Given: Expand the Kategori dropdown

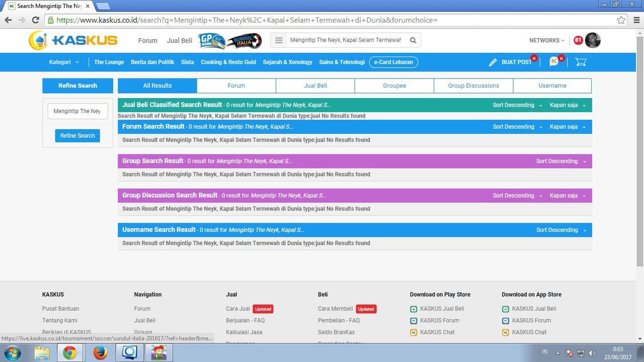Looking at the screenshot, I should (64, 62).
